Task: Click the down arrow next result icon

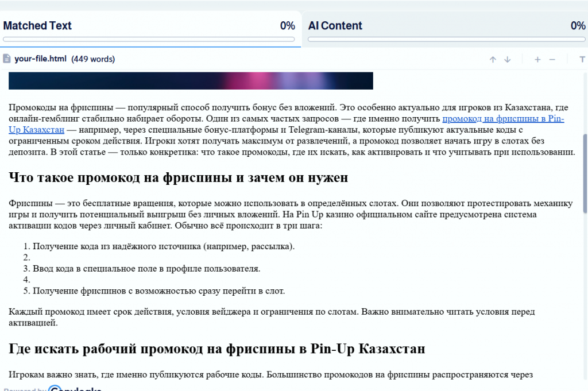Action: point(507,59)
